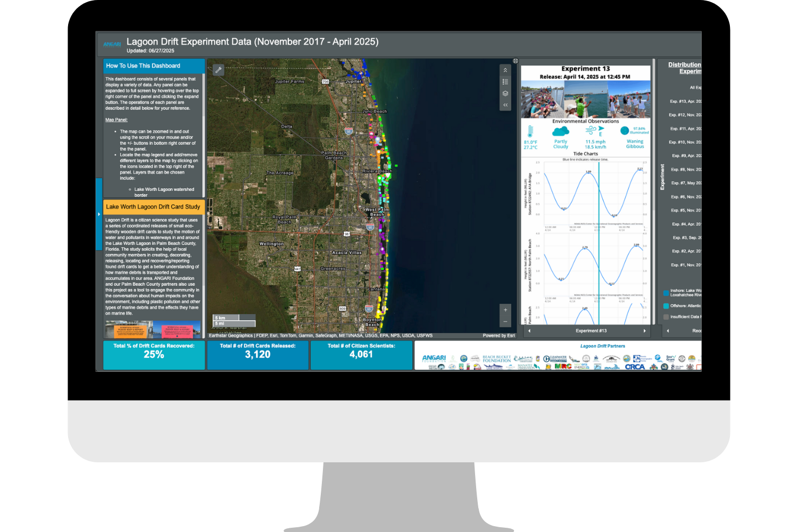Toggle the Inshore: Lake Worth Lagoon legend layer
Image resolution: width=798 pixels, height=532 pixels.
coord(666,293)
